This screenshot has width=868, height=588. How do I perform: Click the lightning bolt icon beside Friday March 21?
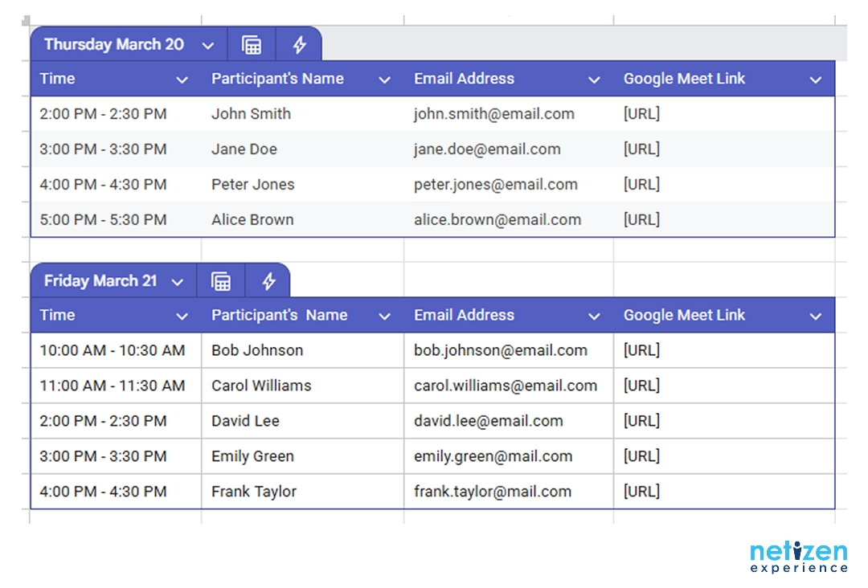pos(268,280)
